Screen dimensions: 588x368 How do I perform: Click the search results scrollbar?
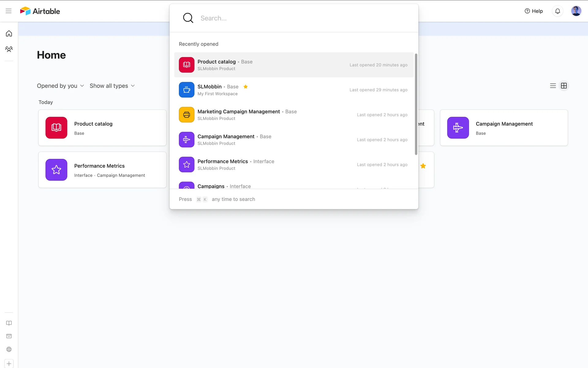pyautogui.click(x=416, y=104)
